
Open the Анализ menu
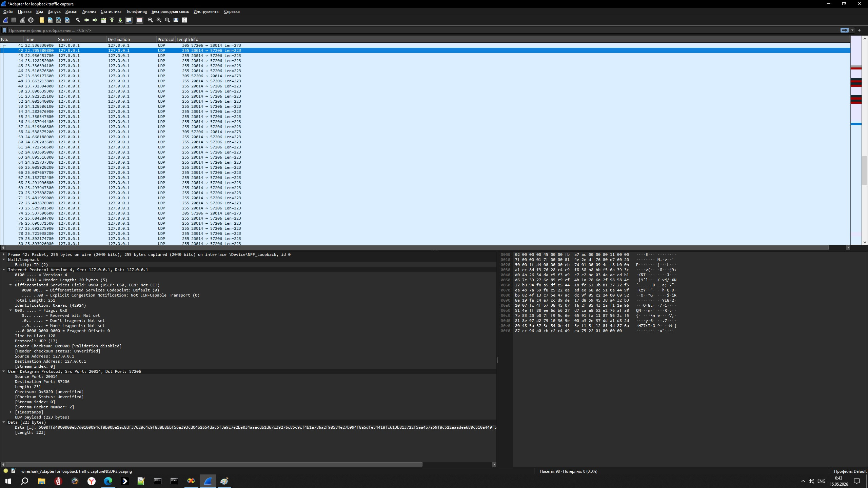(x=89, y=12)
